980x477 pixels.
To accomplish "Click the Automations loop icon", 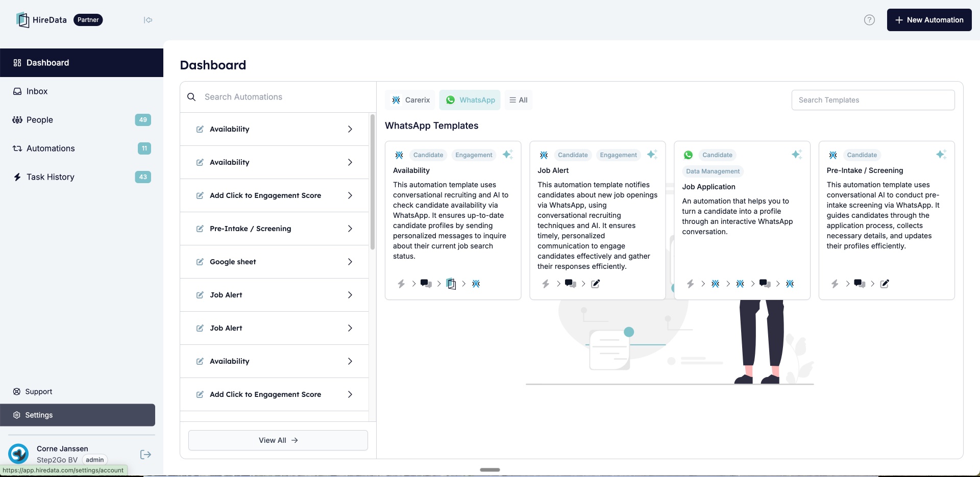I will pyautogui.click(x=17, y=148).
